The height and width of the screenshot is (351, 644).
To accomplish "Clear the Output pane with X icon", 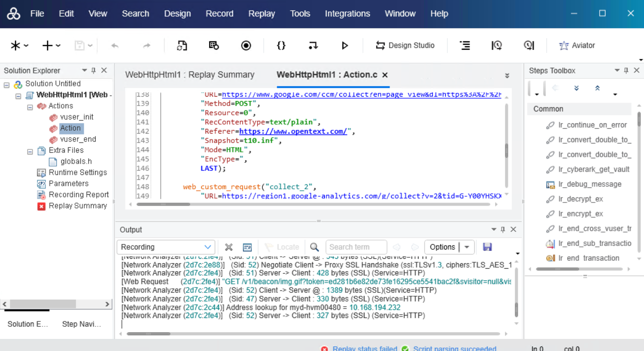I will (x=229, y=247).
